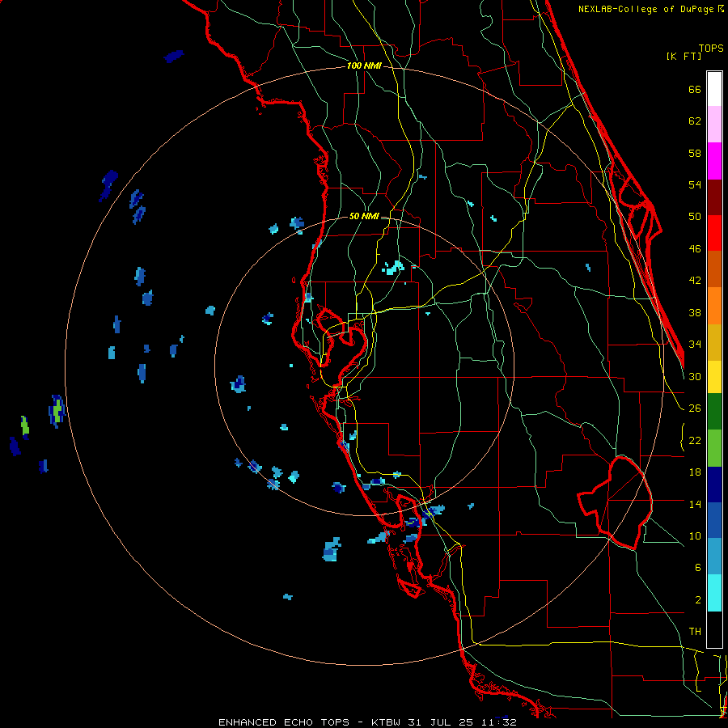Screen dimensions: 728x728
Task: Click the legend value "66"
Action: click(695, 90)
